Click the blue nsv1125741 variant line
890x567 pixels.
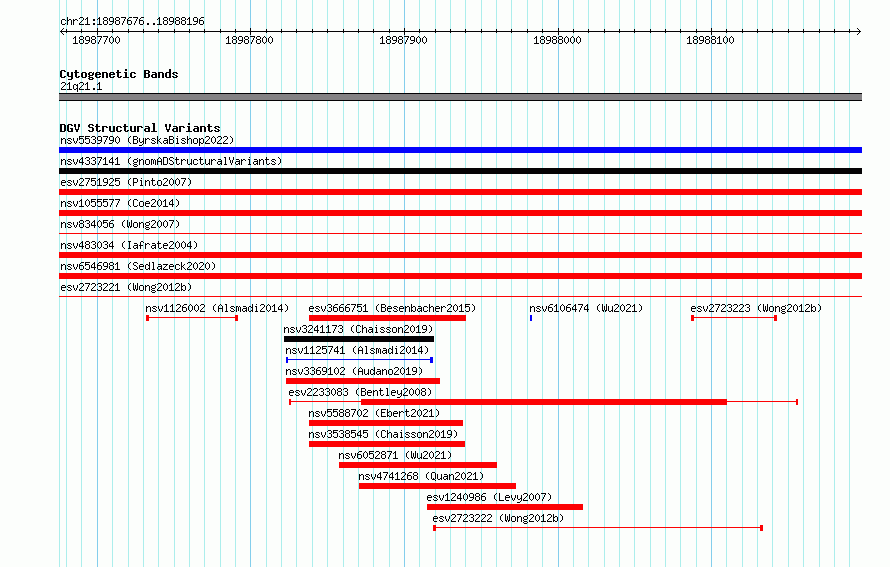tap(359, 360)
